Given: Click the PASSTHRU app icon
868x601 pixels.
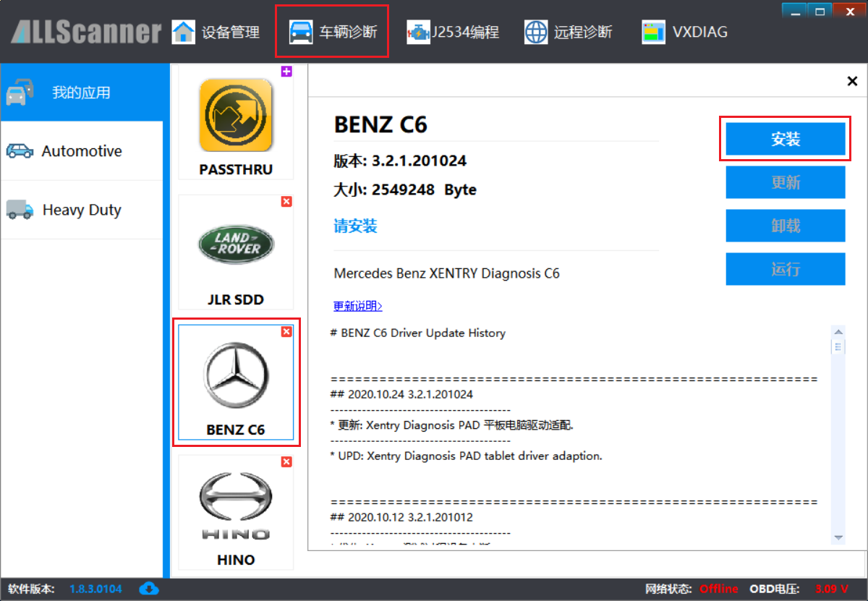Looking at the screenshot, I should point(236,114).
